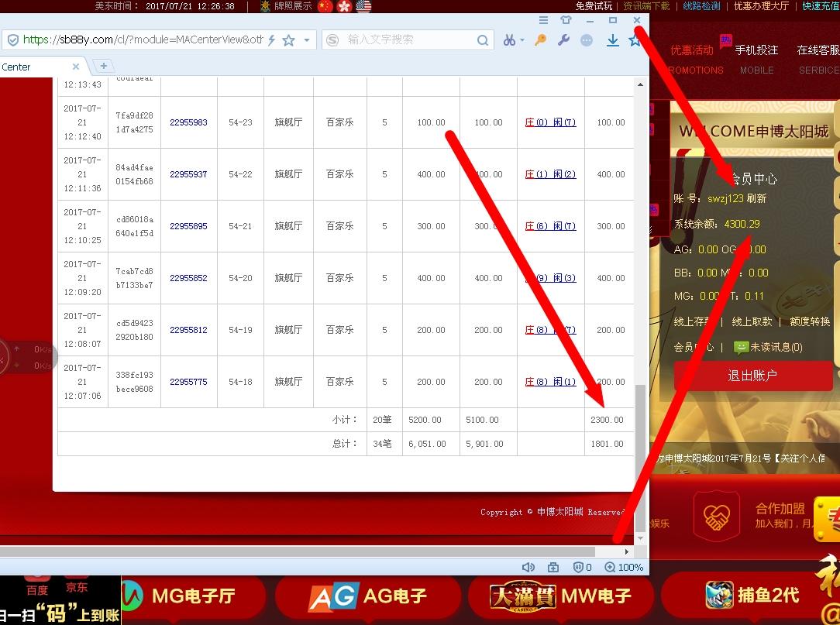This screenshot has height=625, width=840.
Task: Click the 退出账户 logout button
Action: click(x=752, y=376)
